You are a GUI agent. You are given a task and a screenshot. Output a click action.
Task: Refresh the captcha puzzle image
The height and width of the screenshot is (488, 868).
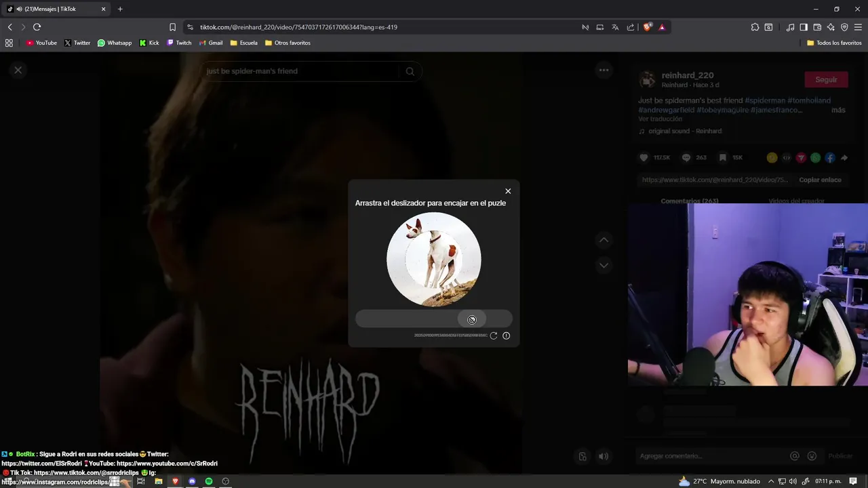(494, 335)
